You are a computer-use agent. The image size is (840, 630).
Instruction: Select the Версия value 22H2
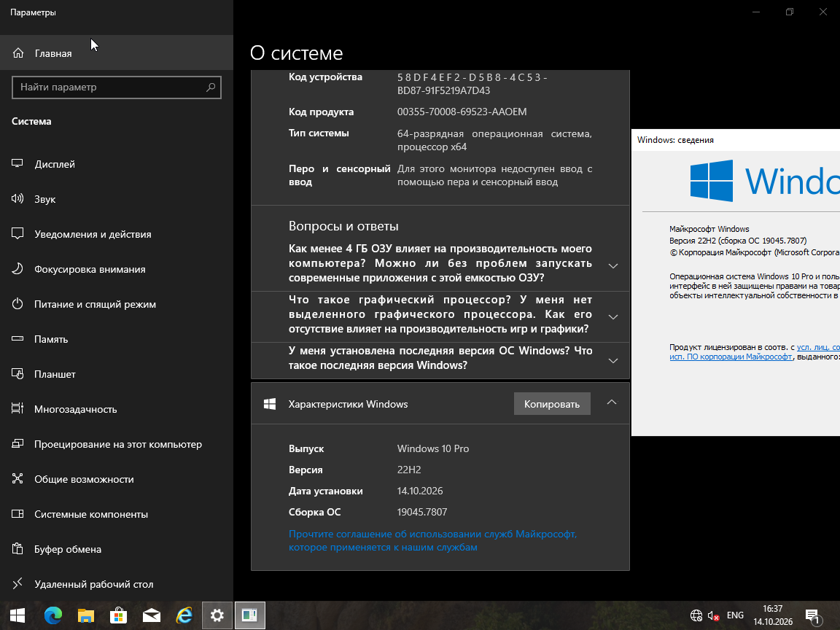point(409,470)
